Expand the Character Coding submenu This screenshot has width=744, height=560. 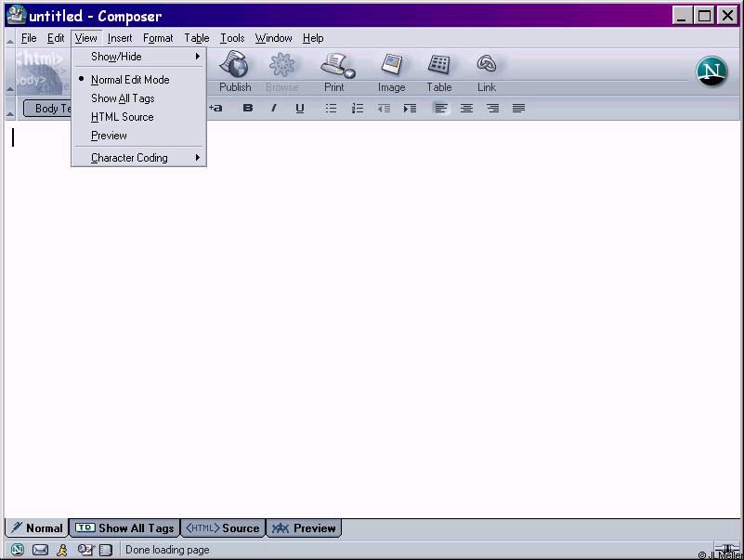(x=138, y=158)
